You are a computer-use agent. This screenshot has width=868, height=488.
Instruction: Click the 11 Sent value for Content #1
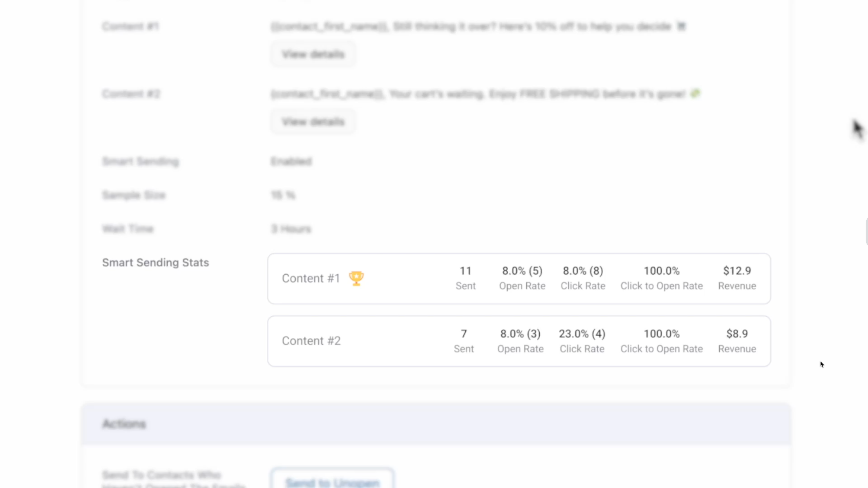coord(466,271)
